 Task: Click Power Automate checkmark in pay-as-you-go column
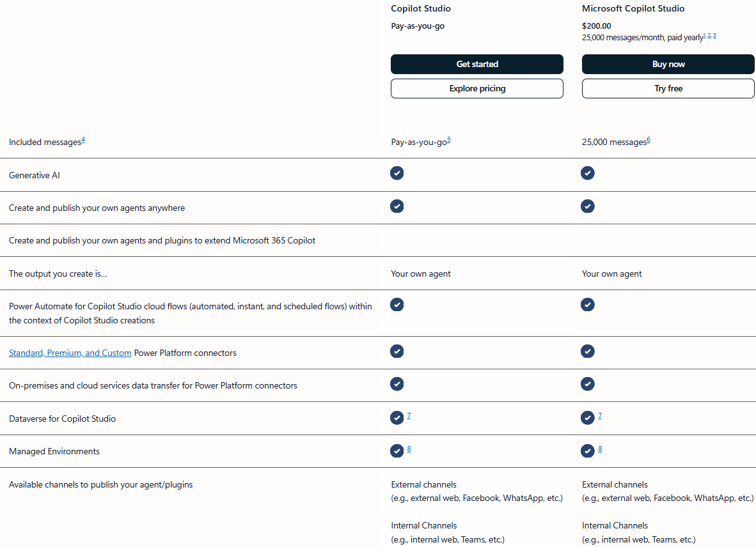[397, 305]
